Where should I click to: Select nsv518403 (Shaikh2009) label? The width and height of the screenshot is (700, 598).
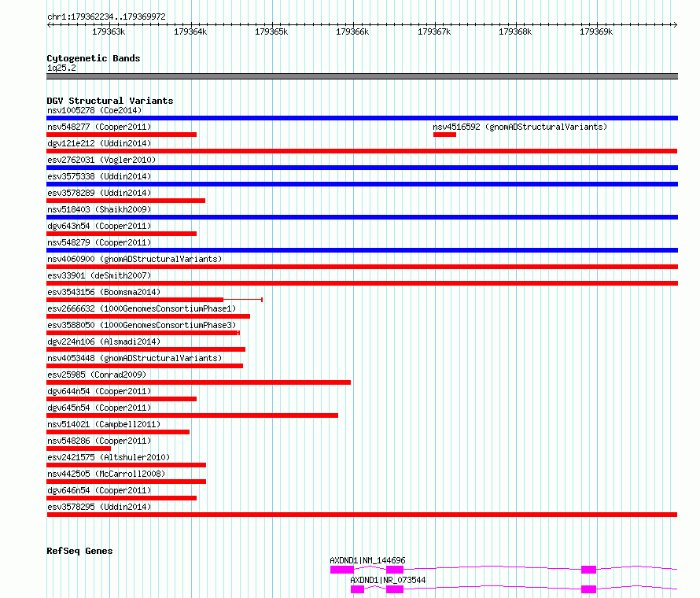(99, 209)
